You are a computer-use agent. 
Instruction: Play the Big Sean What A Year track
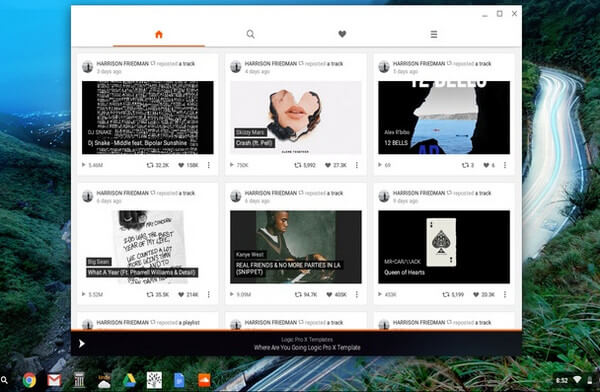[84, 294]
